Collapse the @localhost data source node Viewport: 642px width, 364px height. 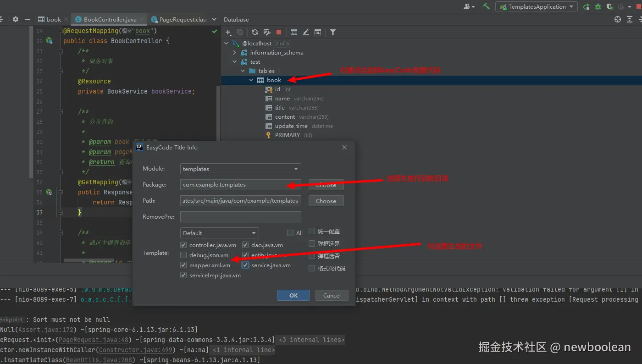[226, 43]
